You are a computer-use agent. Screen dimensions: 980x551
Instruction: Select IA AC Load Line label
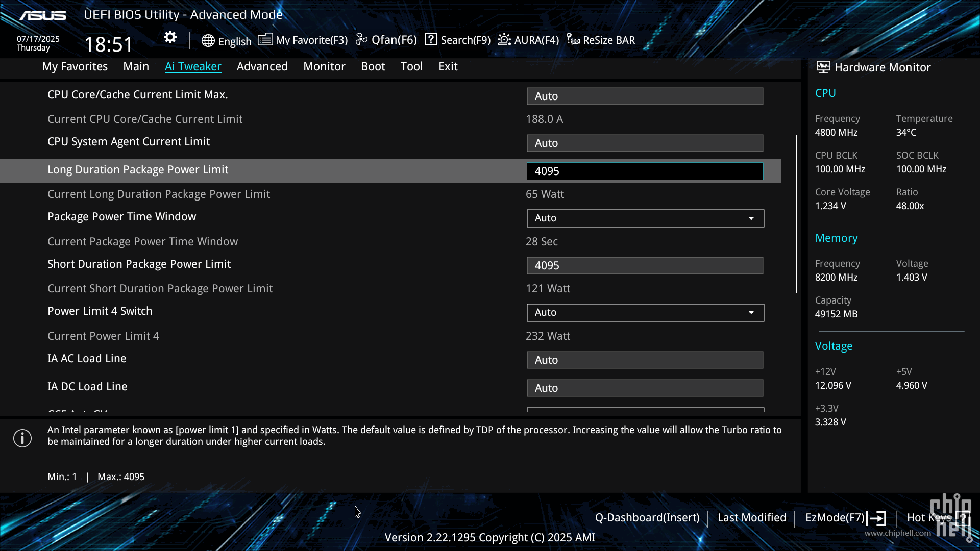[x=87, y=359]
